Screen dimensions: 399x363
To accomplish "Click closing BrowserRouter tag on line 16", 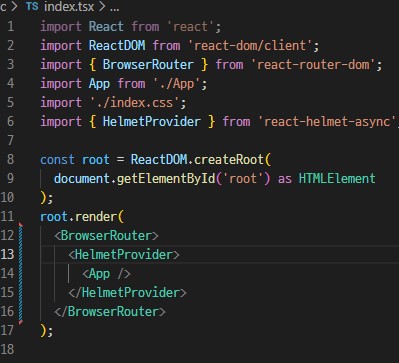I will (110, 312).
